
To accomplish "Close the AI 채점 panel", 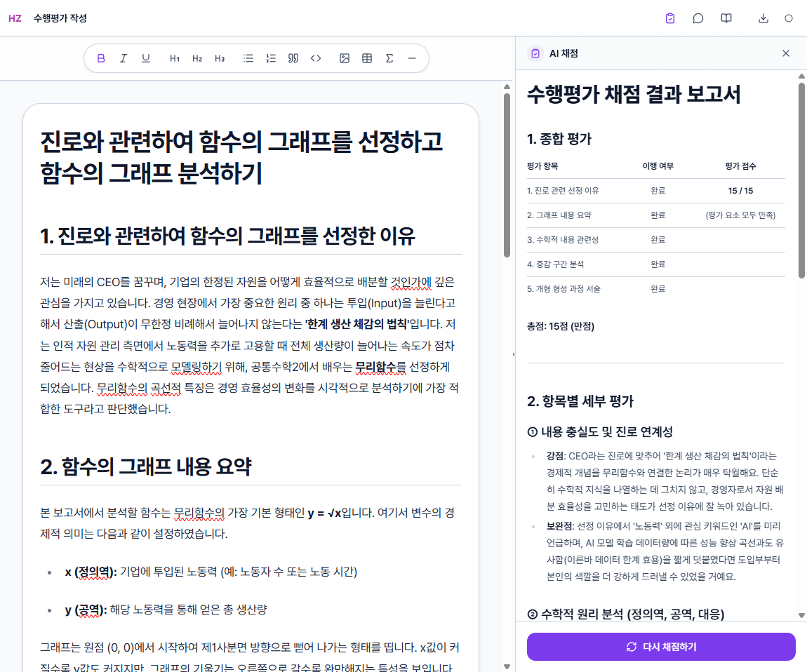I will coord(786,53).
